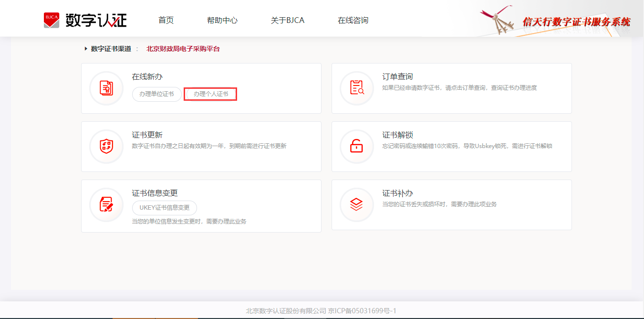644x319 pixels.
Task: Click the BJCA 数字认证 logo
Action: pyautogui.click(x=85, y=20)
